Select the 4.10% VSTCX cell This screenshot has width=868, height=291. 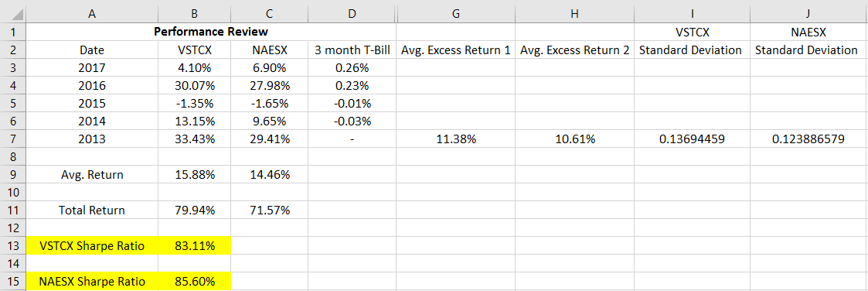[194, 67]
